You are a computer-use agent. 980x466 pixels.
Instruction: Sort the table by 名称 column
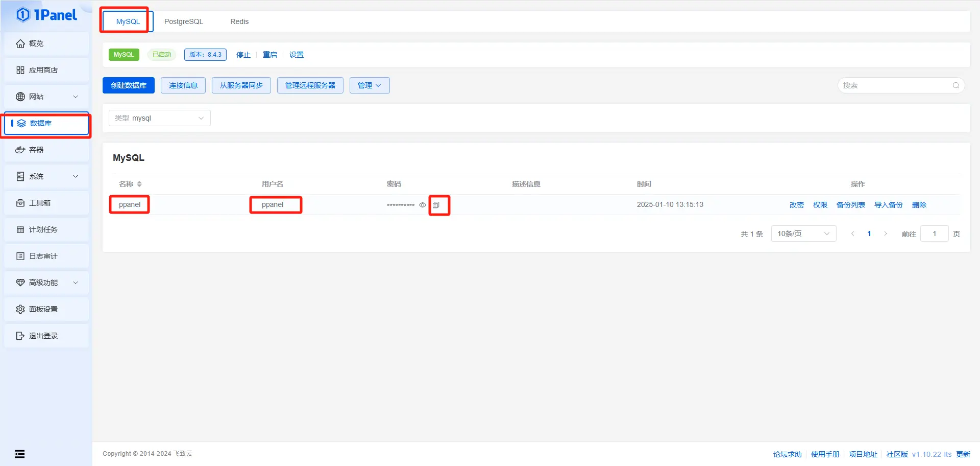pos(139,184)
